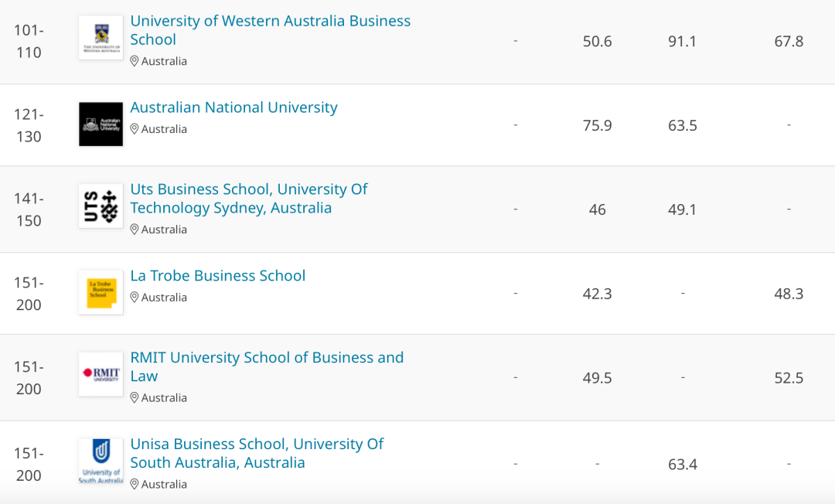The width and height of the screenshot is (835, 504).
Task: Open Unisa Business School link
Action: (x=257, y=454)
